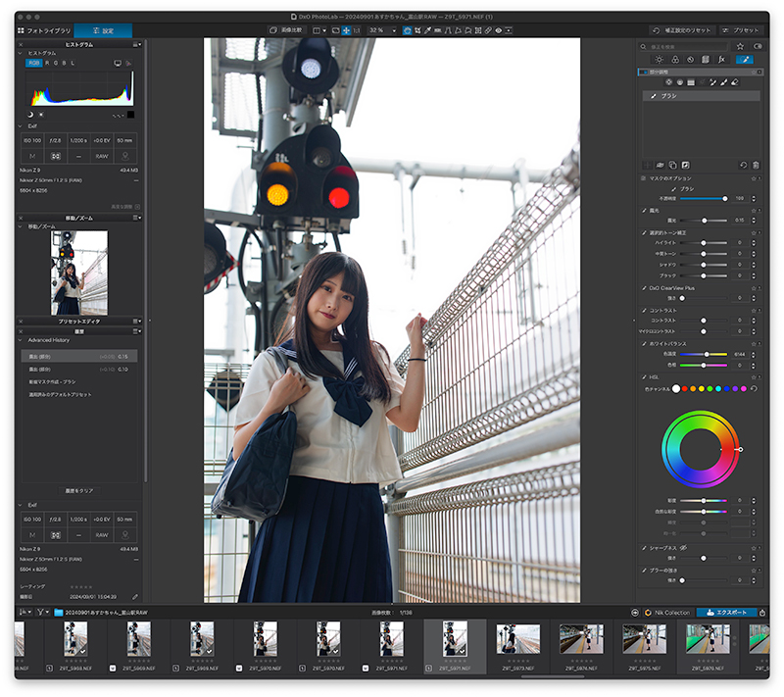This screenshot has width=784, height=697.
Task: Adjust the 不透明度 opacity slider
Action: [725, 198]
